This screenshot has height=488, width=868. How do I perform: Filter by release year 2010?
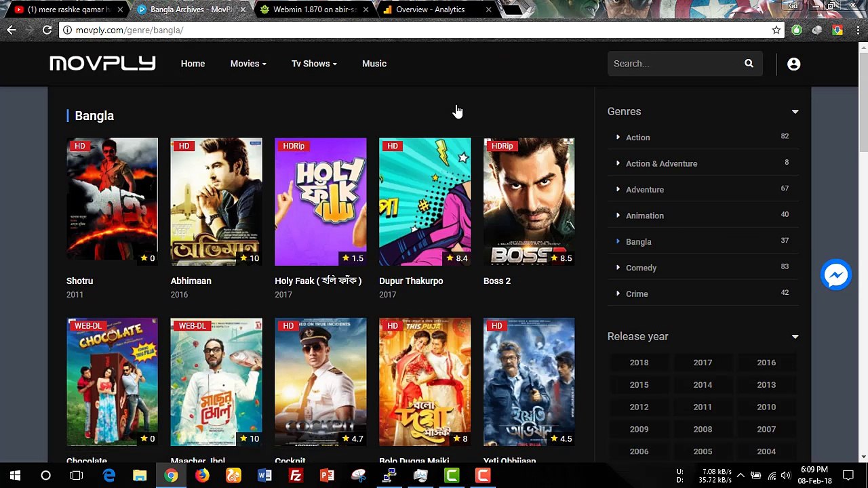[x=766, y=407]
